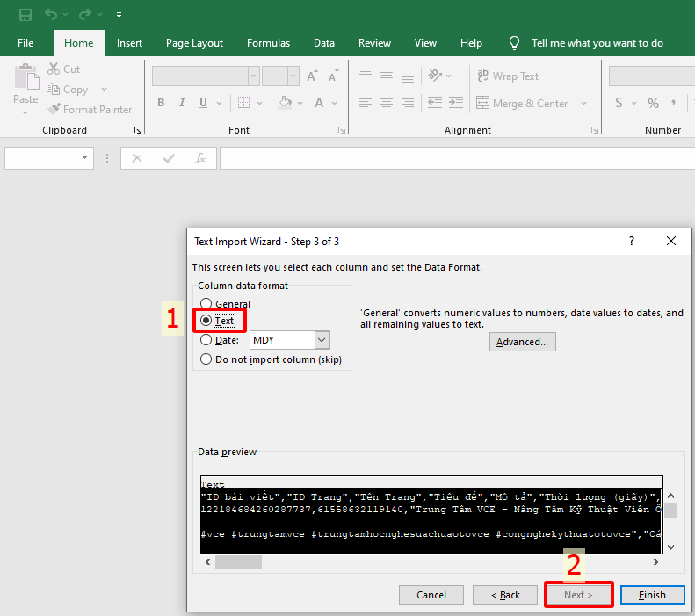Click the Save icon in the quick access toolbar

point(25,15)
